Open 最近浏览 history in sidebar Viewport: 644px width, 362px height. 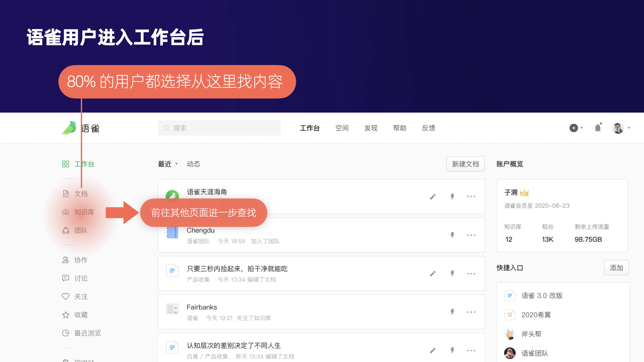tap(87, 333)
